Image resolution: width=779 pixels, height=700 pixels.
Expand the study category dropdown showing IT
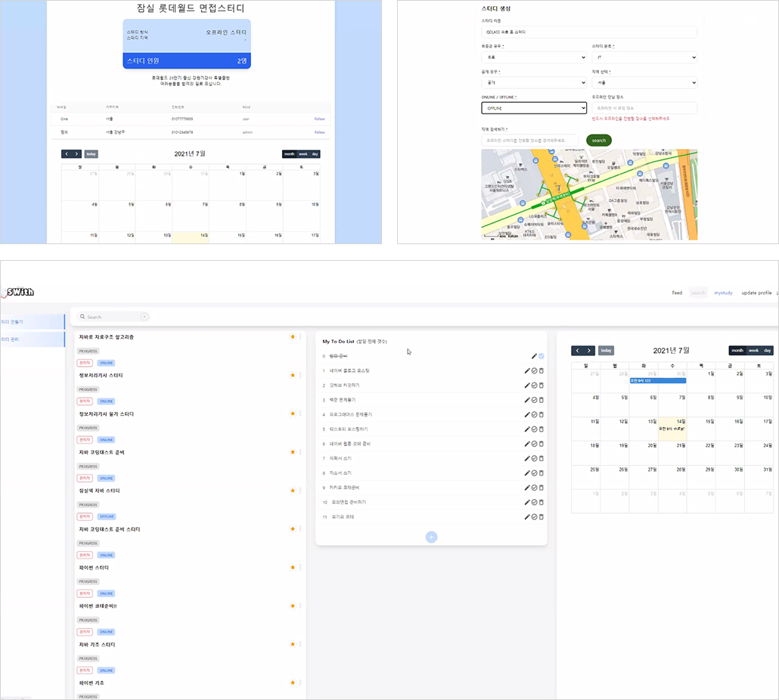coord(644,57)
